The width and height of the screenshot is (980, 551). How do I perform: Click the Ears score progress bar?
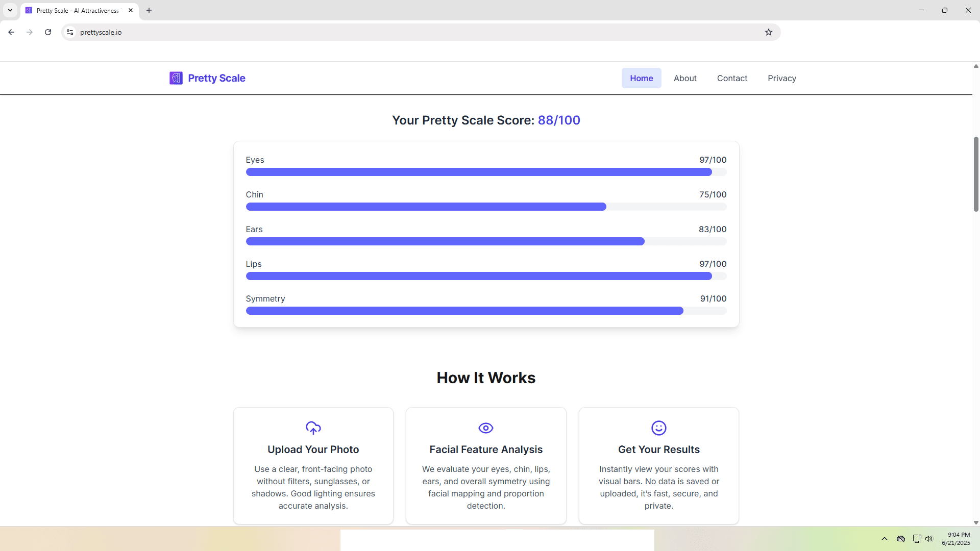(x=486, y=241)
